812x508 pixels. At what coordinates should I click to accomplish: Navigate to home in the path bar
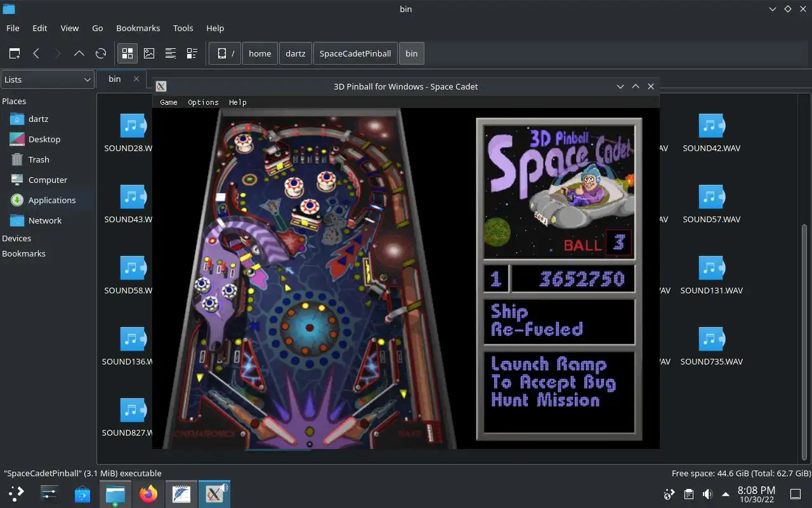[x=260, y=53]
